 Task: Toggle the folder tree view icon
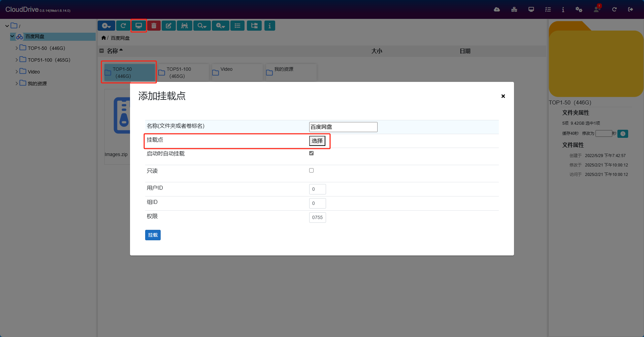254,26
